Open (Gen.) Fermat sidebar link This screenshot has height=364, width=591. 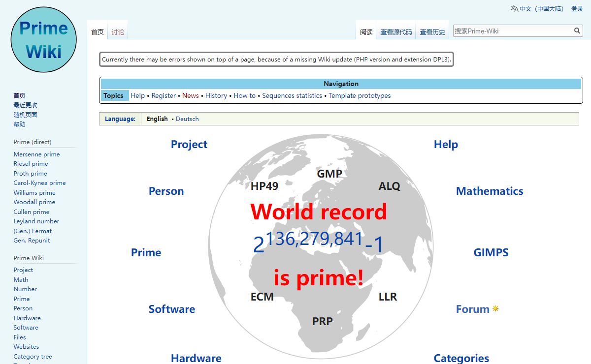click(33, 231)
